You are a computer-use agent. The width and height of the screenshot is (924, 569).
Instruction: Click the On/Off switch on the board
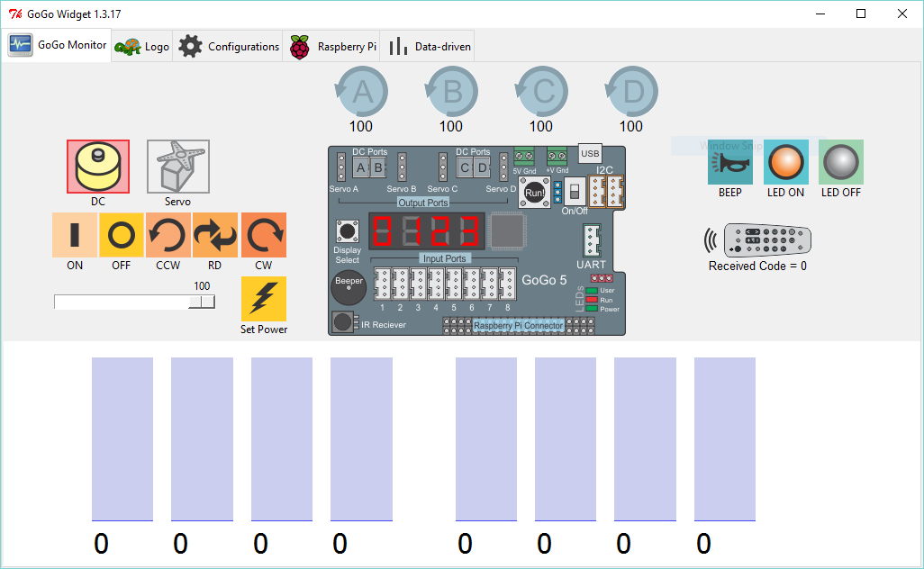click(575, 192)
